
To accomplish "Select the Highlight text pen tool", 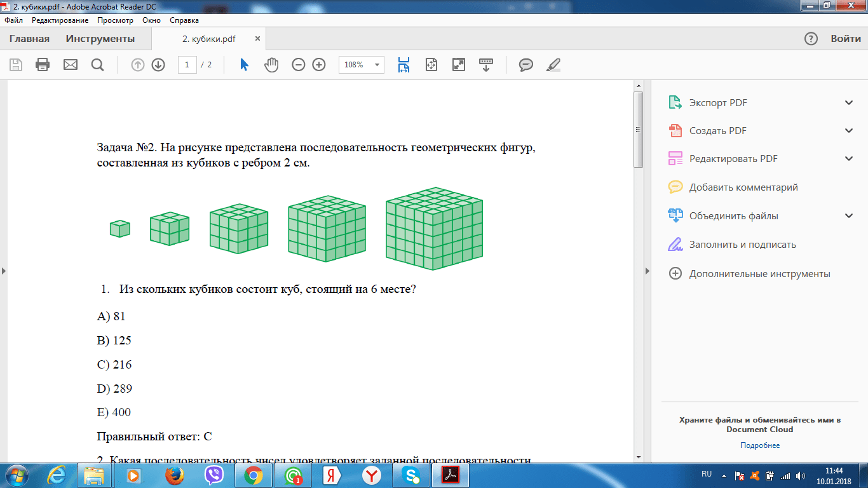I will click(x=553, y=65).
